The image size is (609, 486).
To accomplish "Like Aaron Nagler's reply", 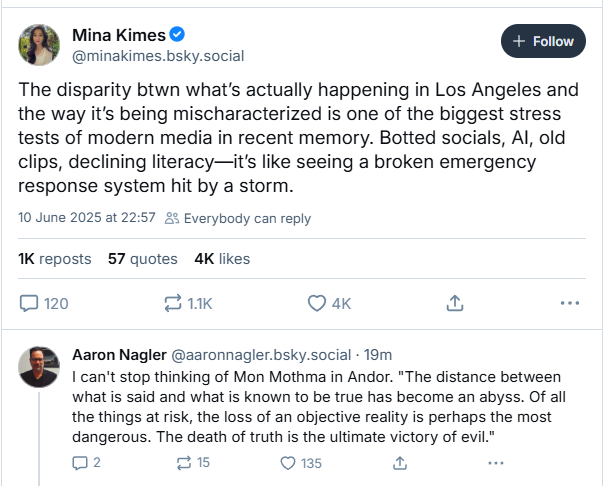I will (288, 463).
